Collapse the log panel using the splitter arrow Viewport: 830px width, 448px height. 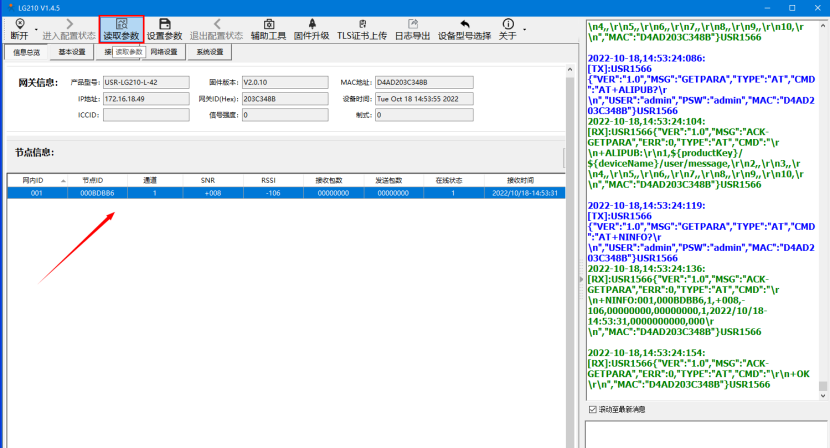coord(580,280)
